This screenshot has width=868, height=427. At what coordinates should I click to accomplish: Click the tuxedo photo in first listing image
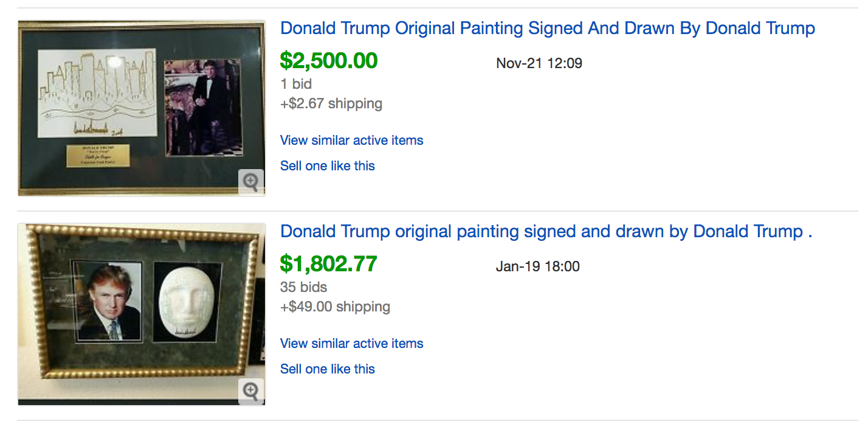[x=202, y=107]
